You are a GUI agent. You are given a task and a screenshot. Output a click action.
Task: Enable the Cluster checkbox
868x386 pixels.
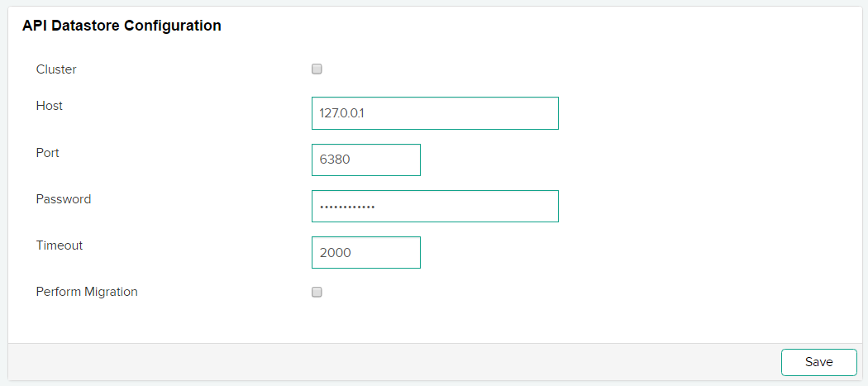point(317,69)
